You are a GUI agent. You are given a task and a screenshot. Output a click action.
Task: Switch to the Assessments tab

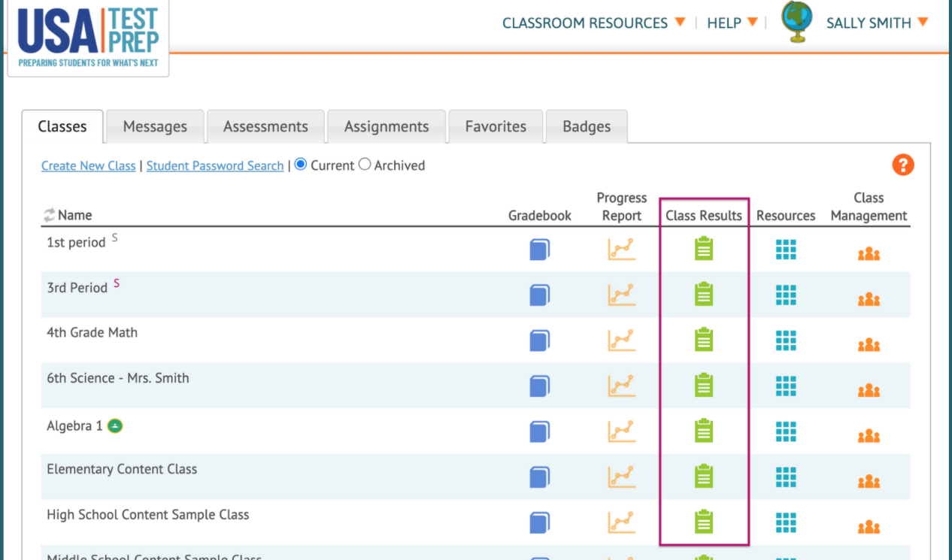coord(265,126)
